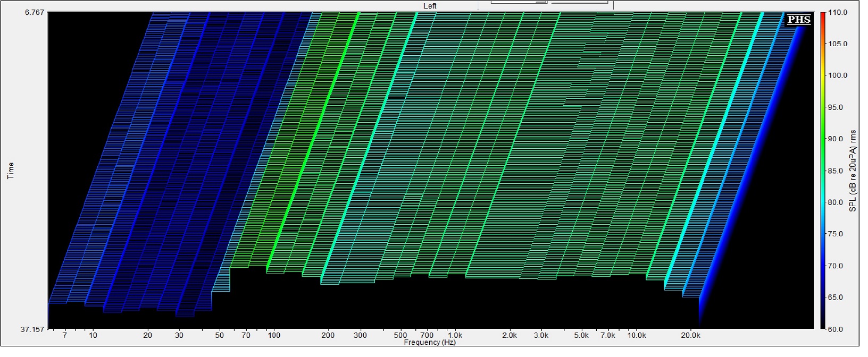The width and height of the screenshot is (868, 357).
Task: Click the Frequency (Hz) axis title
Action: [x=429, y=343]
